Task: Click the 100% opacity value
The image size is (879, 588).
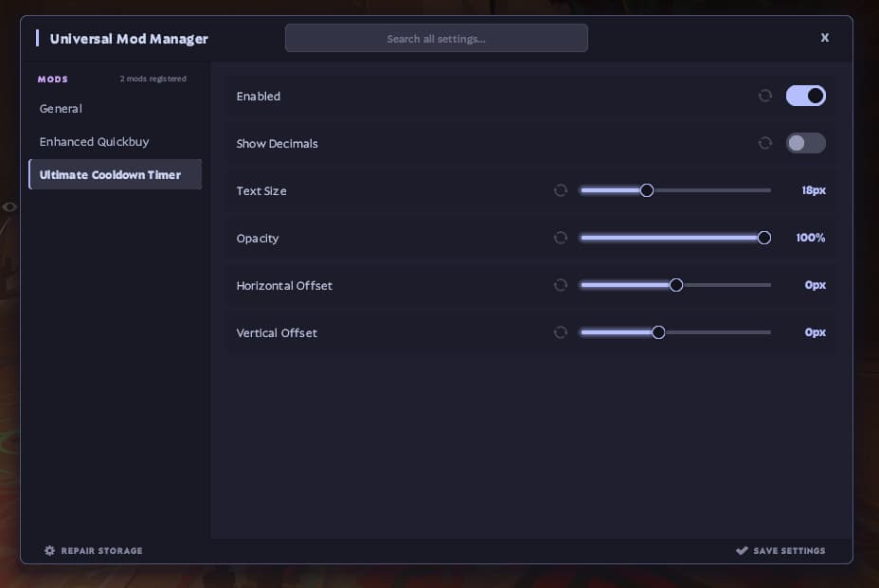Action: [x=811, y=238]
